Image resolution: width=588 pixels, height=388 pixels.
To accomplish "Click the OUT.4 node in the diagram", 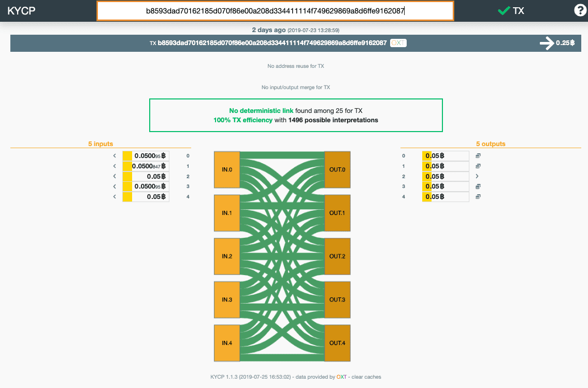I will (337, 343).
